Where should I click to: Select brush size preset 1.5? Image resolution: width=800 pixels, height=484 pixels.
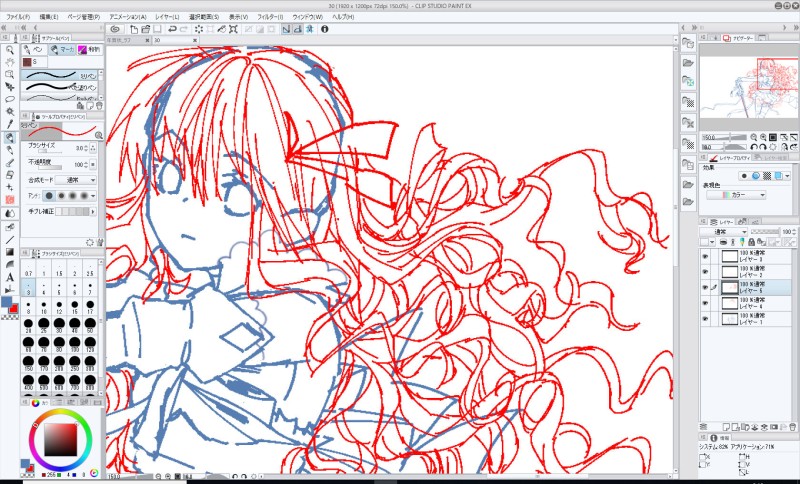[59, 269]
